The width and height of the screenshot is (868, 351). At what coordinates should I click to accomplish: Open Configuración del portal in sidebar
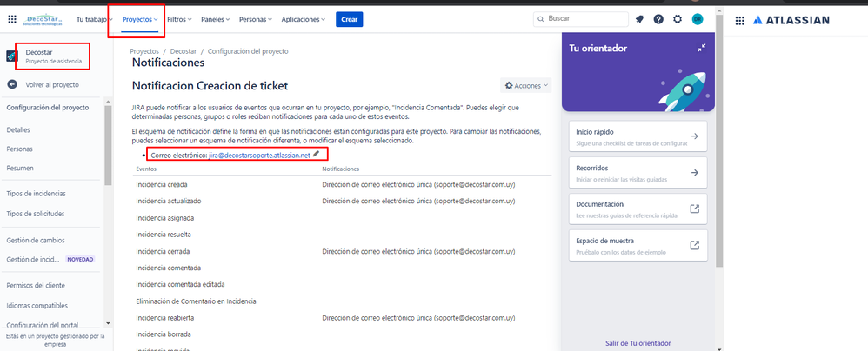click(x=42, y=325)
